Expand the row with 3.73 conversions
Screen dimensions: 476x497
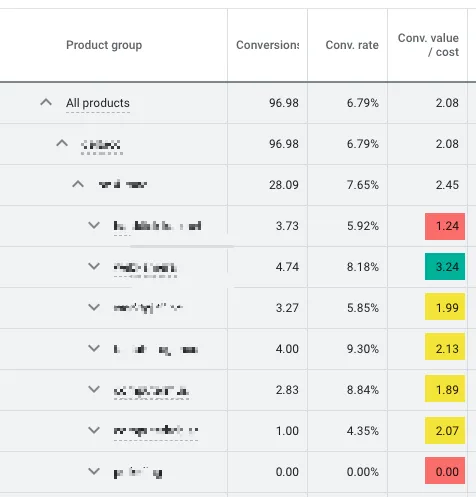point(94,225)
